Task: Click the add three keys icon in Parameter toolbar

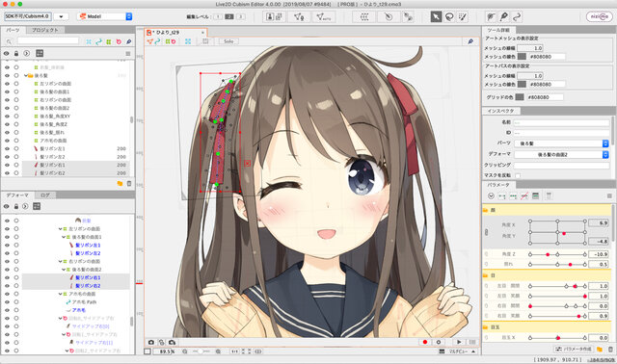Action: tap(513, 195)
